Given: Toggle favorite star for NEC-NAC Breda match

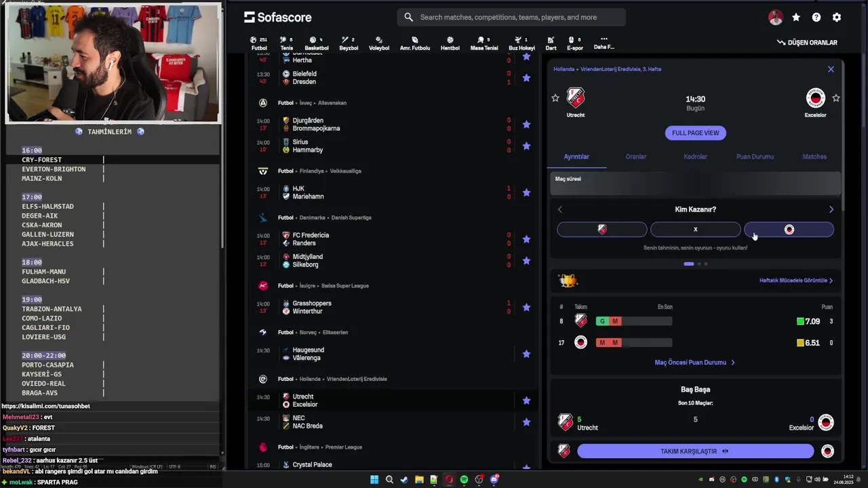Looking at the screenshot, I should [526, 422].
